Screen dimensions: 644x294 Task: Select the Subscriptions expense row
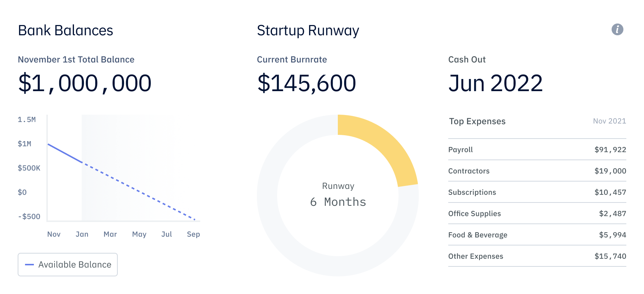tap(537, 192)
